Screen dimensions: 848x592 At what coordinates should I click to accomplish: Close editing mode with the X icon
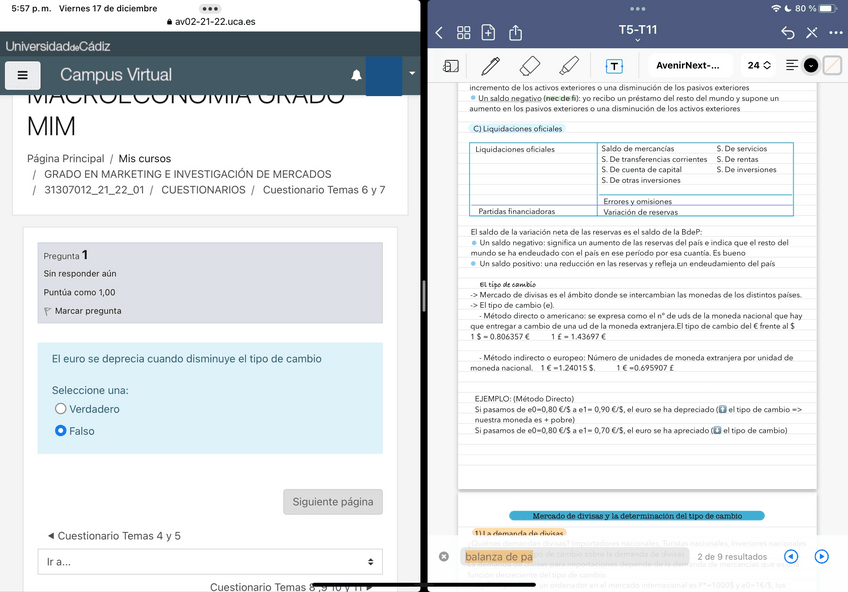point(811,33)
